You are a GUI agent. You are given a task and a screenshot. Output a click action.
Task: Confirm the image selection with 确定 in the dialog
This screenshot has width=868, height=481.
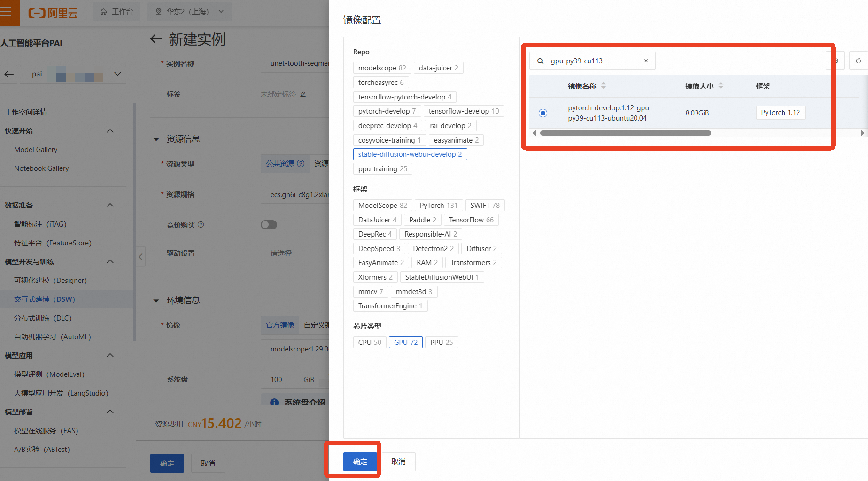360,462
